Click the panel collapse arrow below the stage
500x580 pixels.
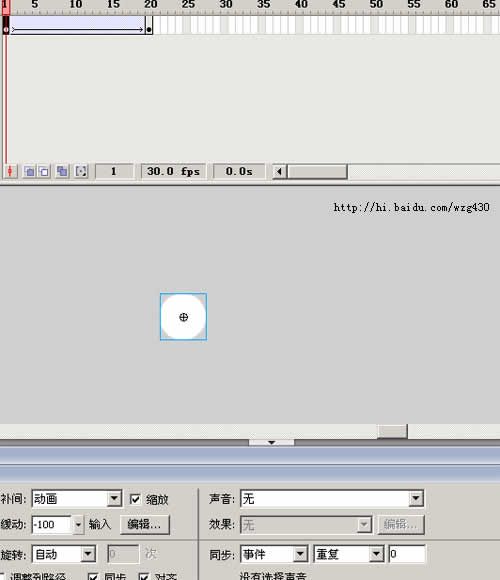pyautogui.click(x=271, y=442)
